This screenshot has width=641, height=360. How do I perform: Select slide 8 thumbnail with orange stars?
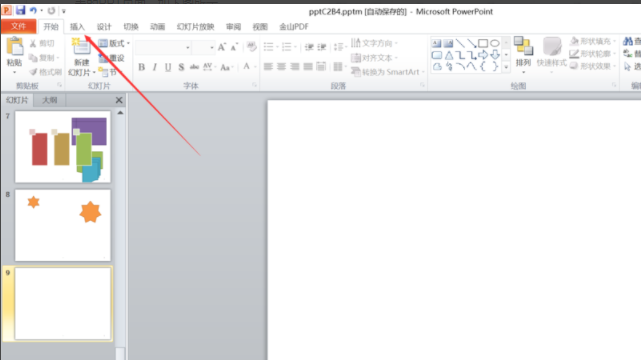coord(63,225)
